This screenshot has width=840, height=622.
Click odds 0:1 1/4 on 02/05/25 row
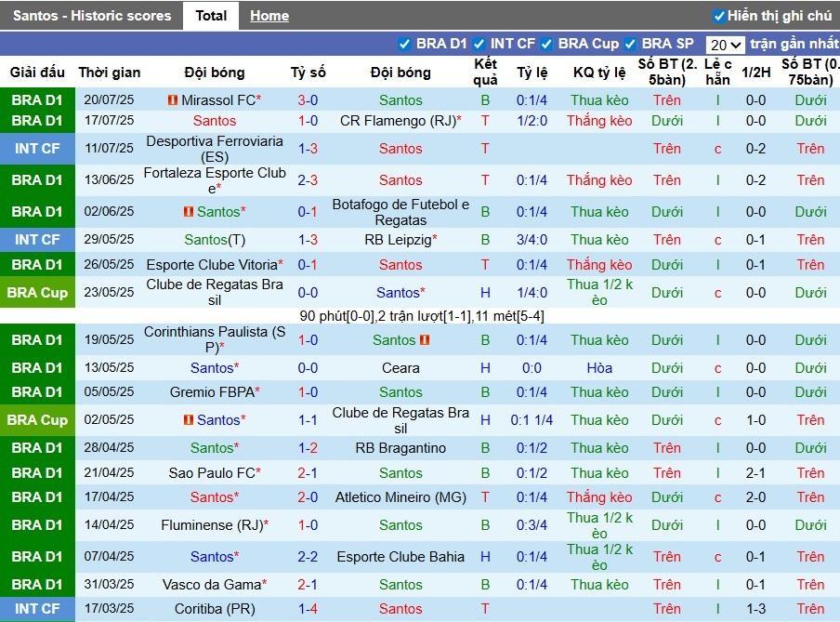tap(532, 420)
